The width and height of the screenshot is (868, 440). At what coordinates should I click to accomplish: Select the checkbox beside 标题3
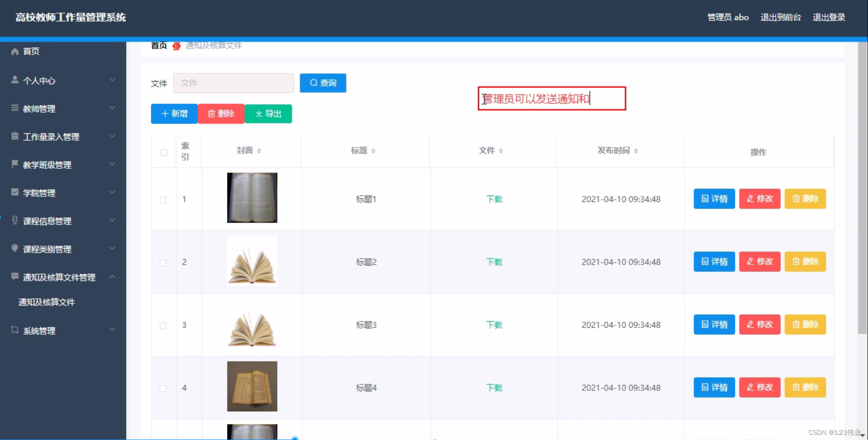(x=163, y=325)
